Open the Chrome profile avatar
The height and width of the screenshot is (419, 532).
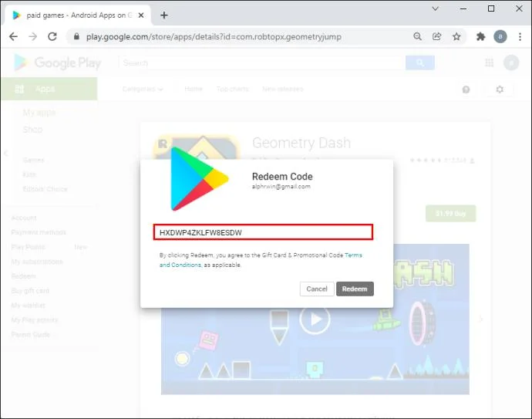point(500,36)
